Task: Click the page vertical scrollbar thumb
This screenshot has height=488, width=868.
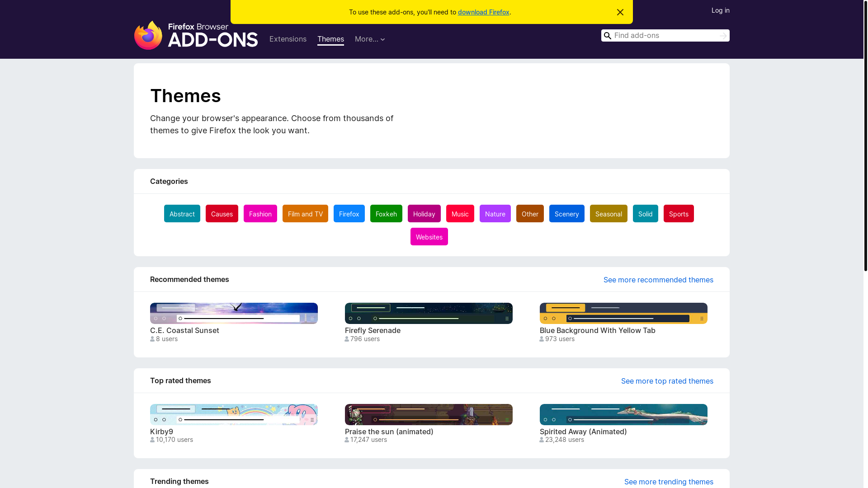Action: tap(865, 136)
